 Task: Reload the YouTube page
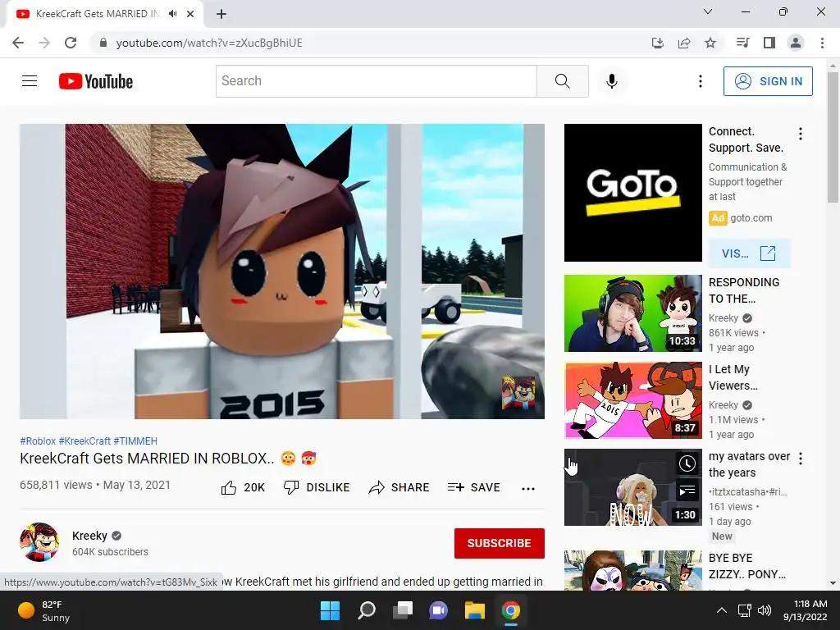[71, 43]
